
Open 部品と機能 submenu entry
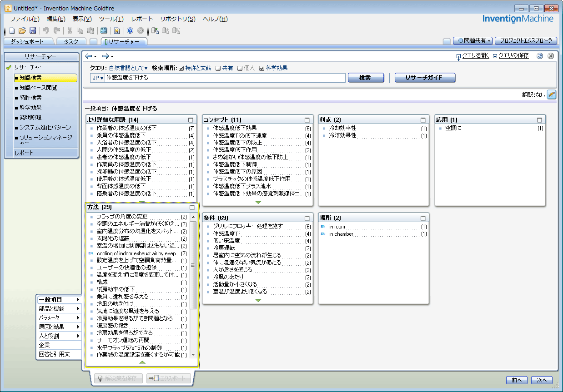(59, 309)
